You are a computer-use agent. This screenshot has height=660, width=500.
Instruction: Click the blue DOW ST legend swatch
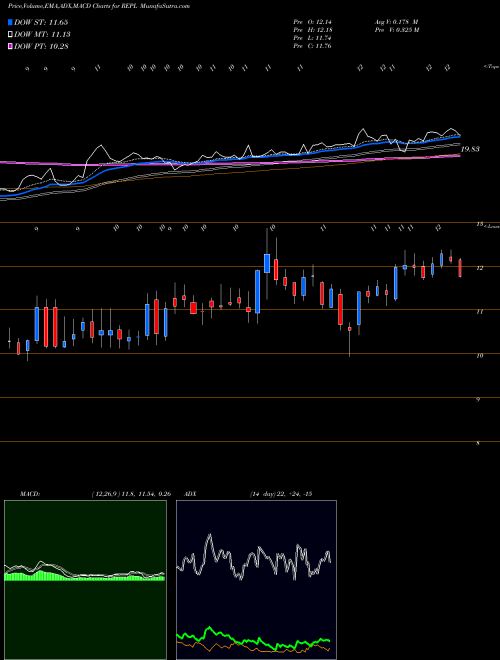click(x=10, y=22)
